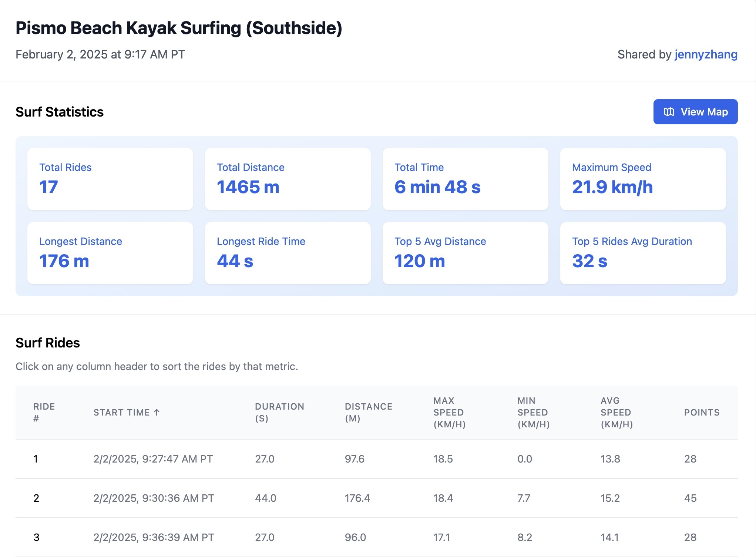Sort rides by the START TIME column

[x=123, y=412]
